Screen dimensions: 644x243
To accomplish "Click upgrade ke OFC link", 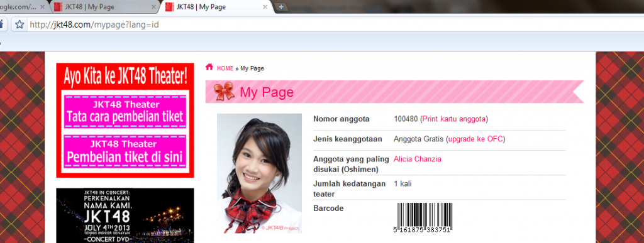I will 475,139.
